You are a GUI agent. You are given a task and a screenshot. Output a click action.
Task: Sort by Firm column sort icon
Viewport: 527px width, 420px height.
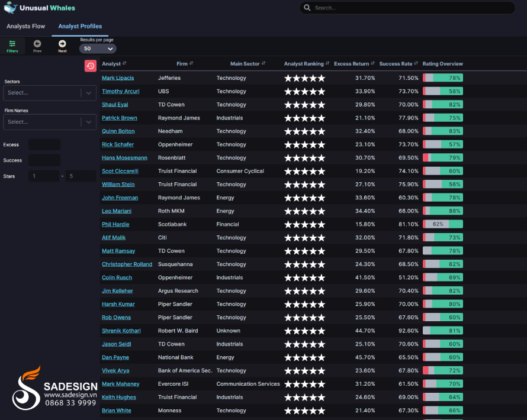pos(191,63)
